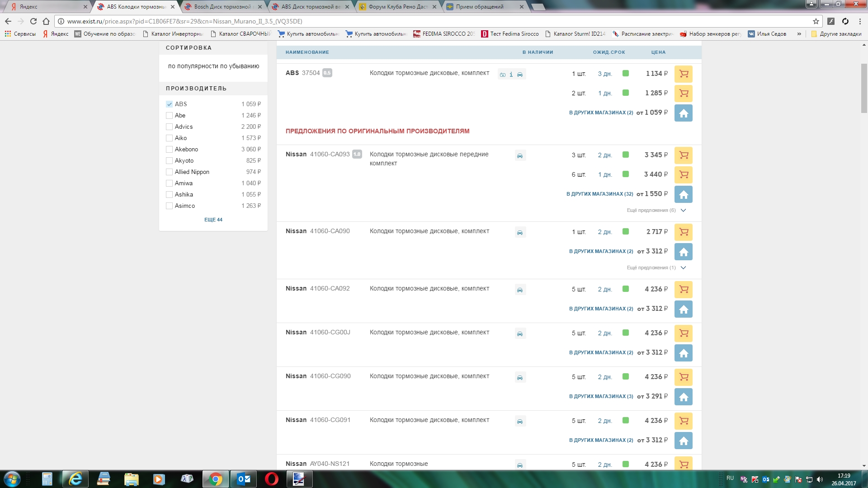
Task: Open sorting dropdown by popularity descending
Action: [x=213, y=66]
